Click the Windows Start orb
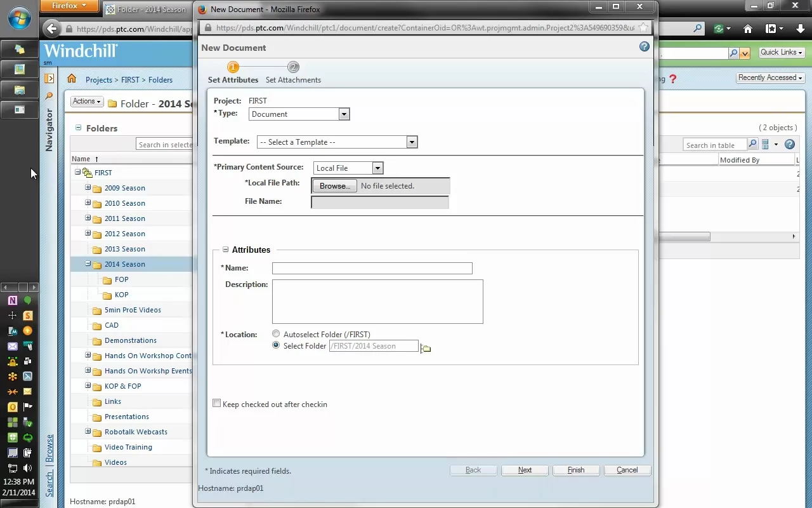 (x=19, y=18)
